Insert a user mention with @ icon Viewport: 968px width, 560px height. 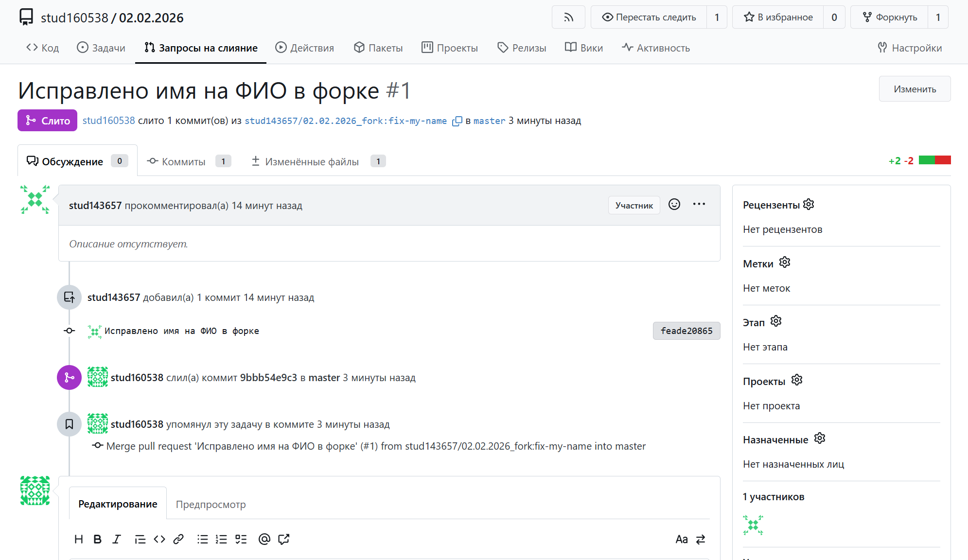coord(264,539)
